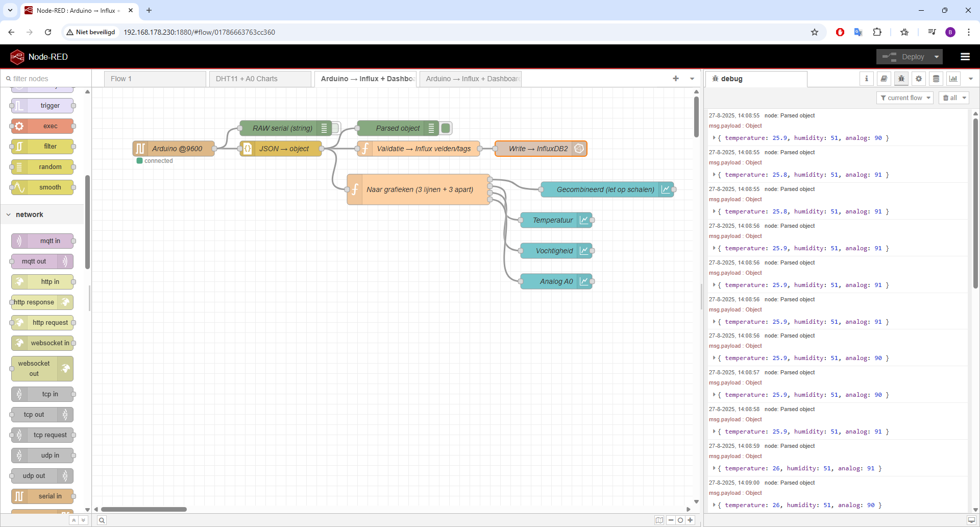Click the debug panel vertical scrollbar

click(x=975, y=203)
